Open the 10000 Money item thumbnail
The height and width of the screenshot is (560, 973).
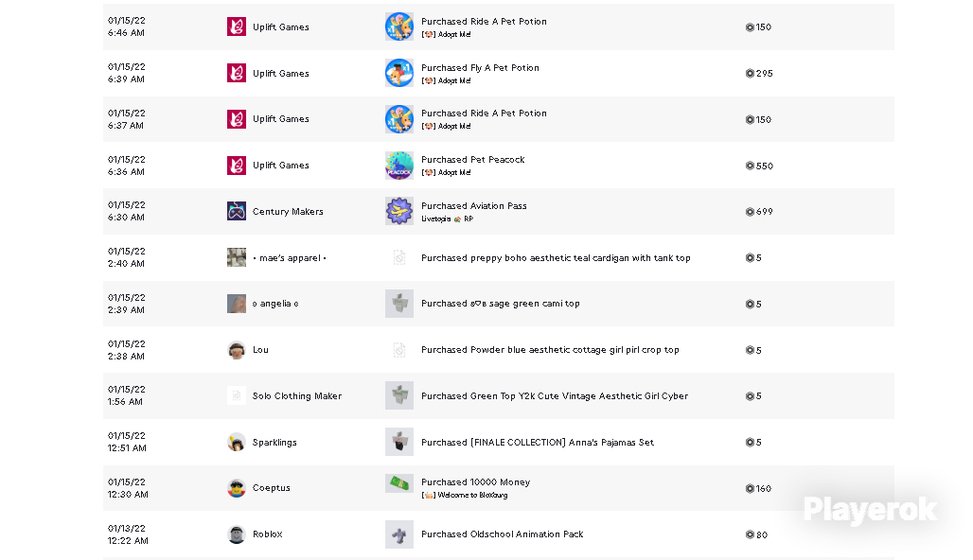coord(399,483)
